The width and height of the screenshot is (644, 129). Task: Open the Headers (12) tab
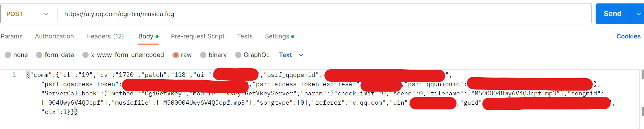[105, 36]
